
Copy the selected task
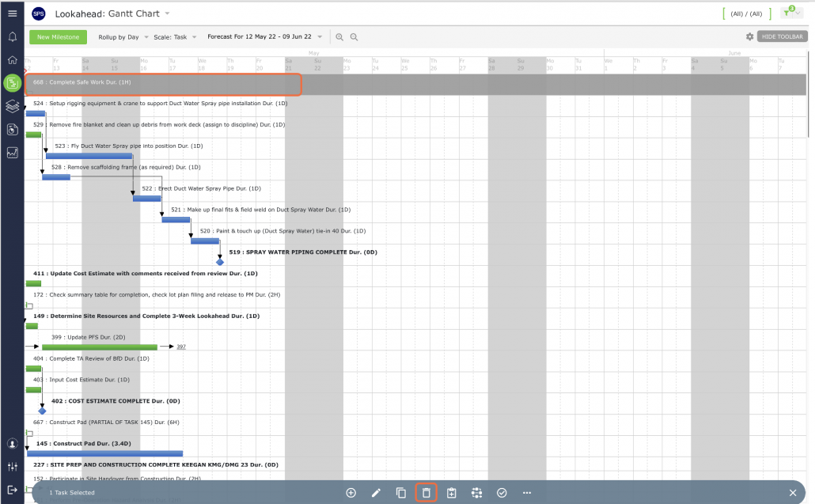tap(400, 493)
